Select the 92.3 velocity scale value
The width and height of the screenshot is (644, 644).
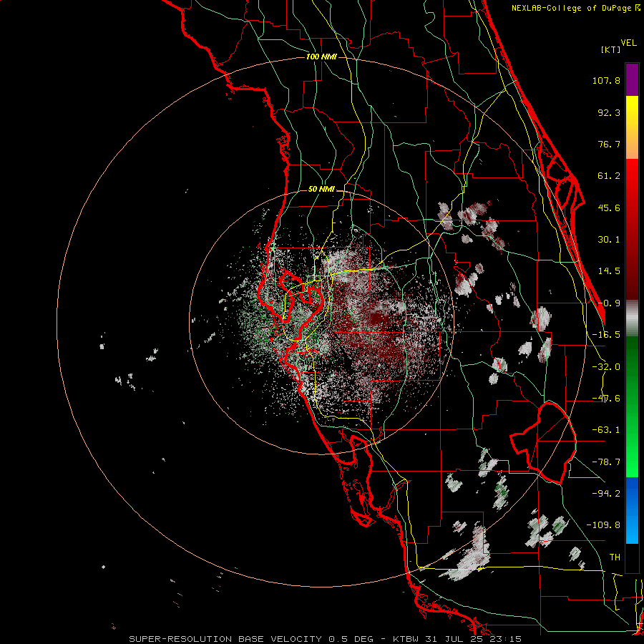click(609, 112)
